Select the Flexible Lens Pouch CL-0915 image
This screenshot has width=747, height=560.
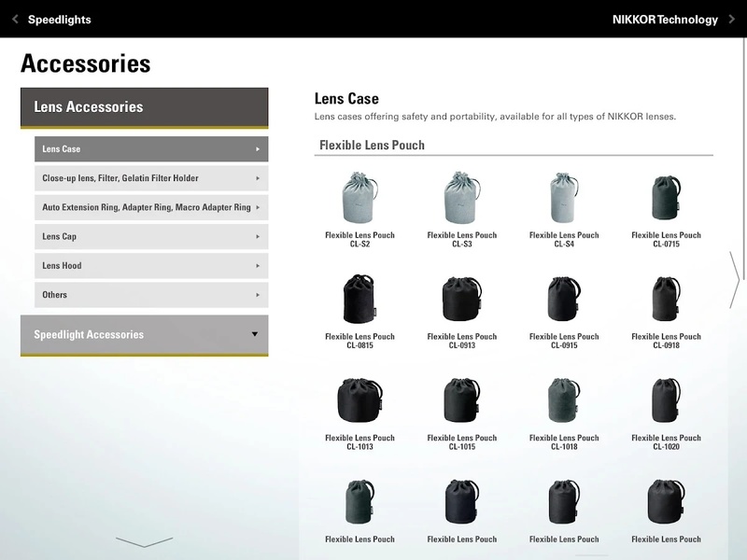(564, 299)
